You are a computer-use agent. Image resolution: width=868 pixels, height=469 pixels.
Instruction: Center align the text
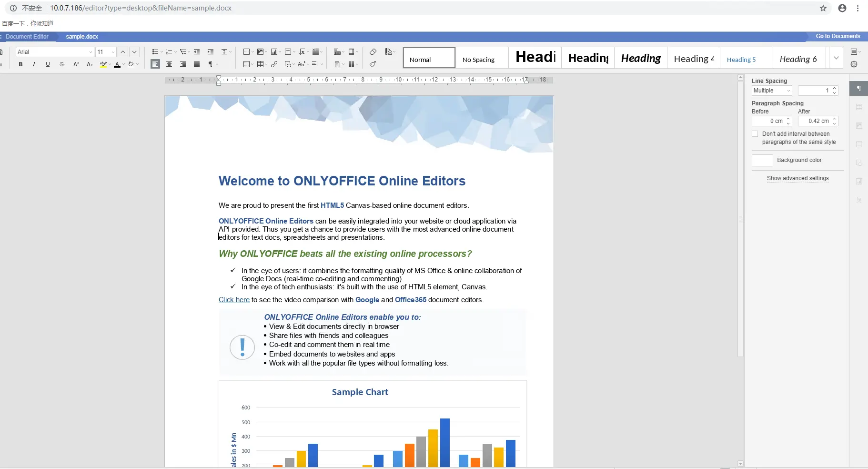[169, 64]
